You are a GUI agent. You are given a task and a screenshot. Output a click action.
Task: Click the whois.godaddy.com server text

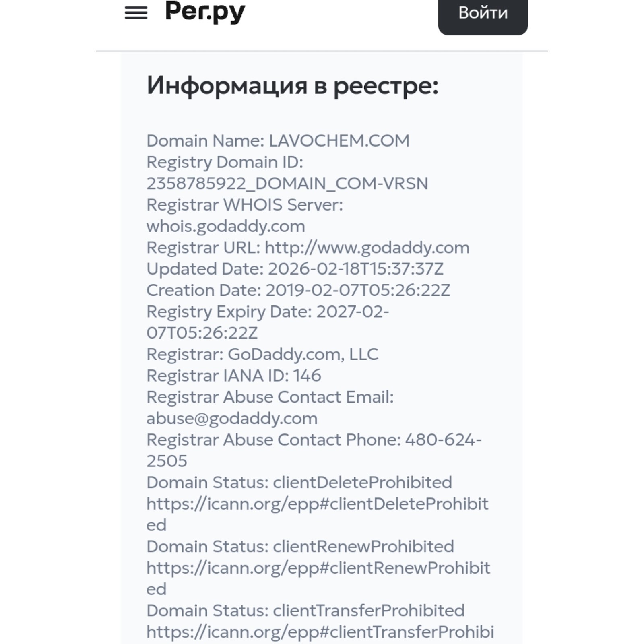click(225, 226)
